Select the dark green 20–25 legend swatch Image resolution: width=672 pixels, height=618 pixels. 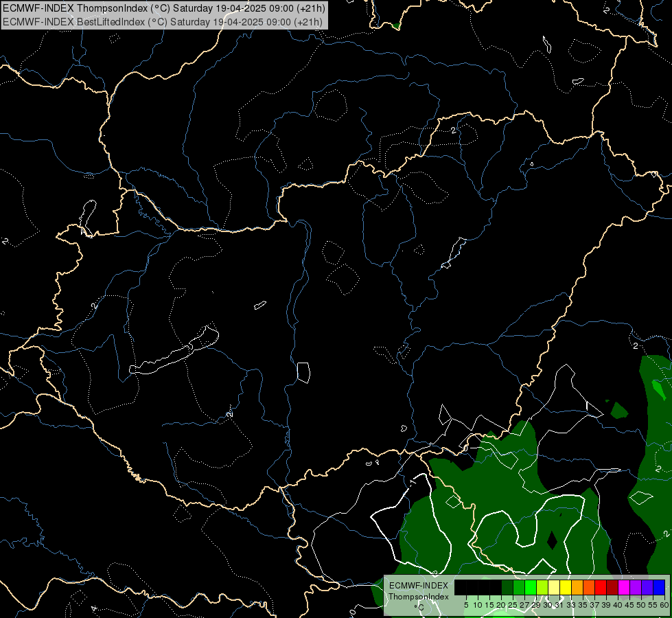pyautogui.click(x=507, y=587)
